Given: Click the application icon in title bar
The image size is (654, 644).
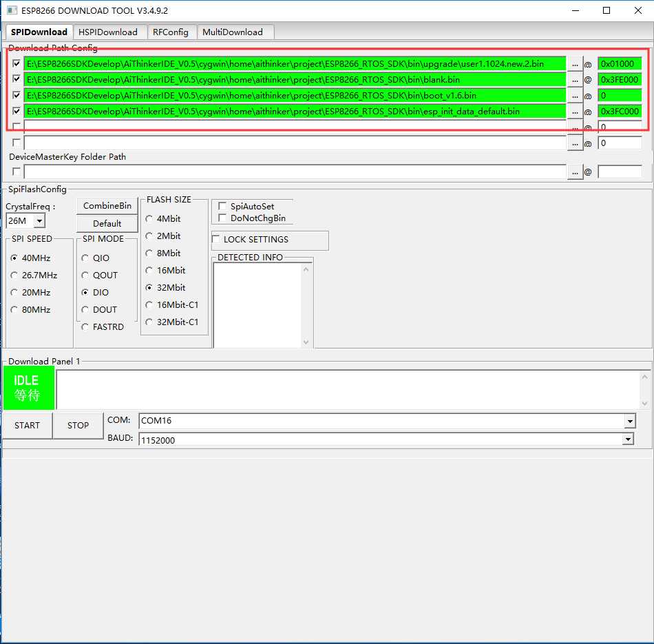Looking at the screenshot, I should (12, 10).
